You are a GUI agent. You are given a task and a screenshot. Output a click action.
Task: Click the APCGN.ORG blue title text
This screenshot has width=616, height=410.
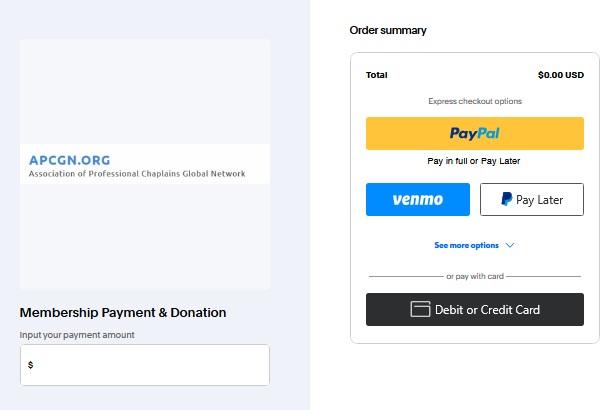pos(70,159)
